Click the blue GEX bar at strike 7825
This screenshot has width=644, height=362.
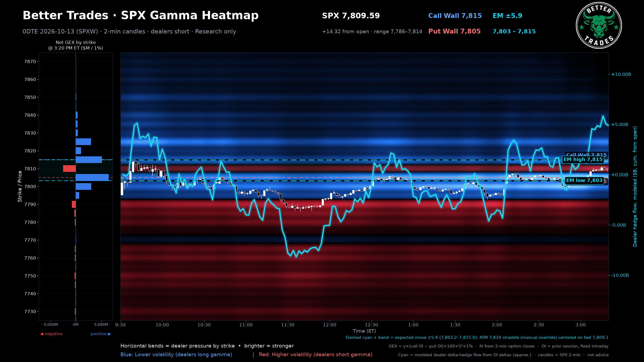(x=83, y=142)
